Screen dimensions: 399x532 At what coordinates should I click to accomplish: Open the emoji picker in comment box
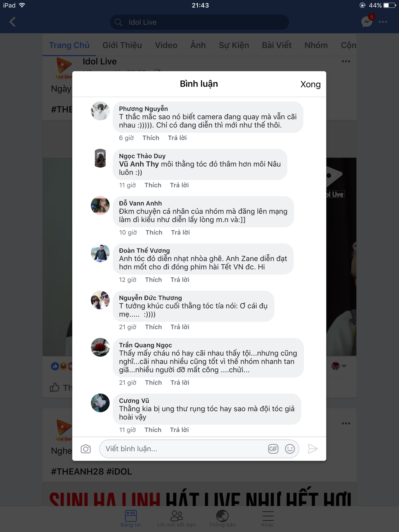point(290,449)
